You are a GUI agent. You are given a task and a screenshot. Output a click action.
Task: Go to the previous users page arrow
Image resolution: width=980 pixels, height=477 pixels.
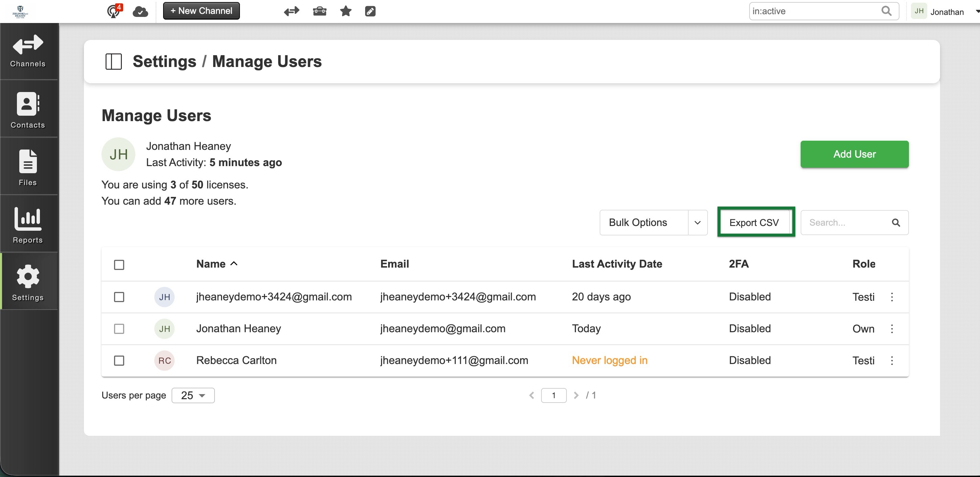point(532,395)
